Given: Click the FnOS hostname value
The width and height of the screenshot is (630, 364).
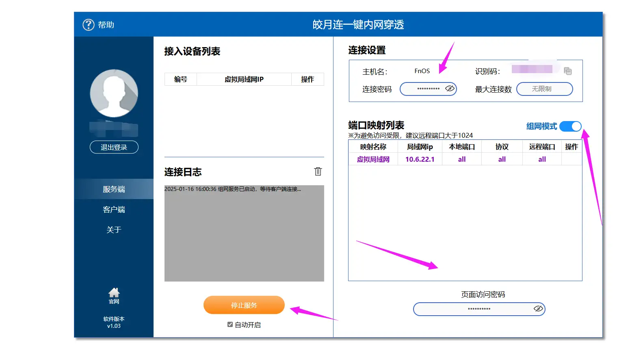Looking at the screenshot, I should coord(422,70).
